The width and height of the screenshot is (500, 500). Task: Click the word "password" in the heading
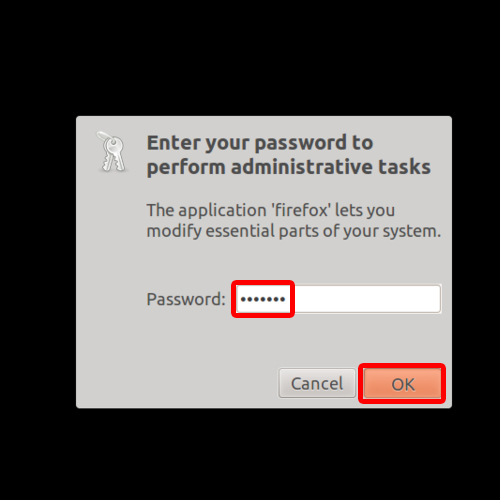tap(301, 144)
